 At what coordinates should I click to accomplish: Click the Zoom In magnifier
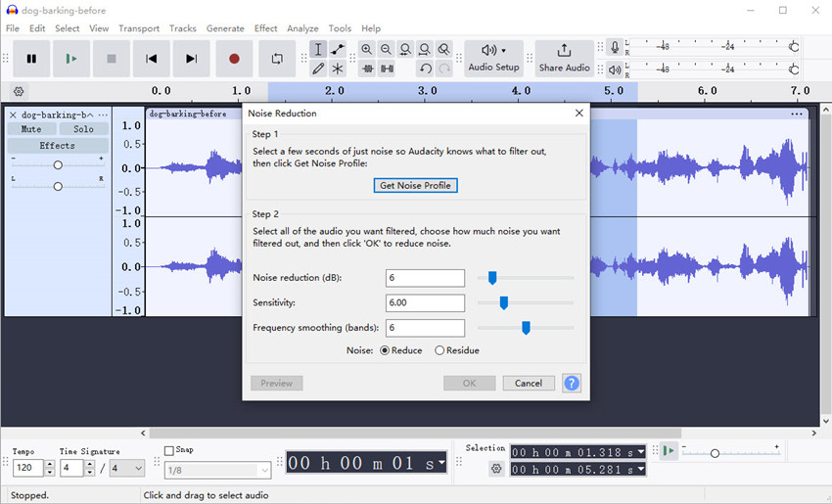366,49
